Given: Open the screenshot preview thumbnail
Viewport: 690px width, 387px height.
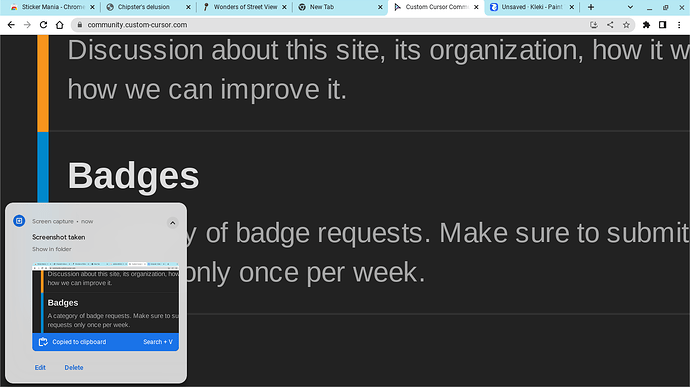Looking at the screenshot, I should point(105,298).
